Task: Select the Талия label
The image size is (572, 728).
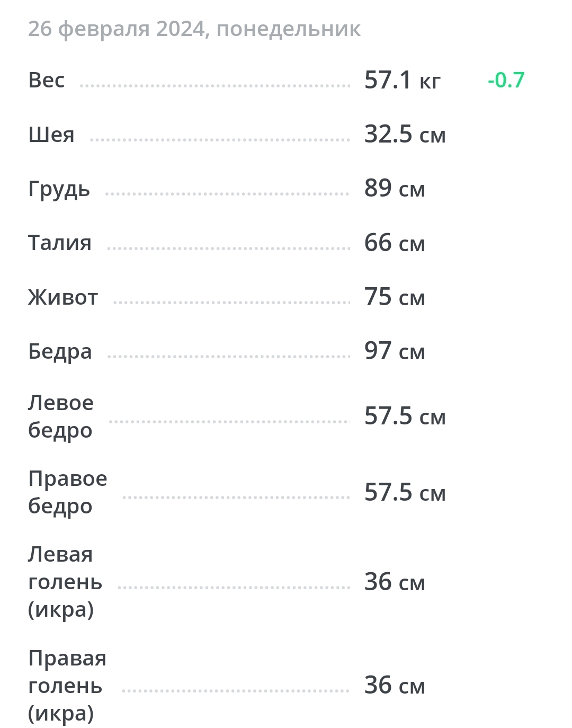Action: point(60,243)
